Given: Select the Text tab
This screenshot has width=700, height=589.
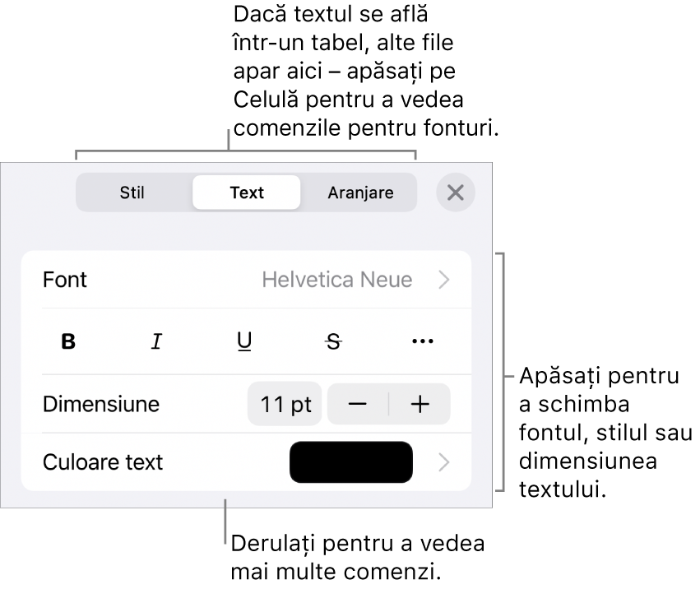Looking at the screenshot, I should (x=246, y=192).
